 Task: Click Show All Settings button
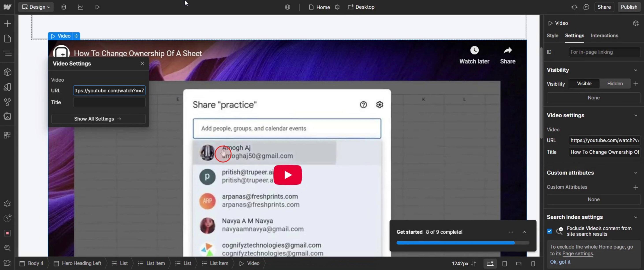click(98, 119)
